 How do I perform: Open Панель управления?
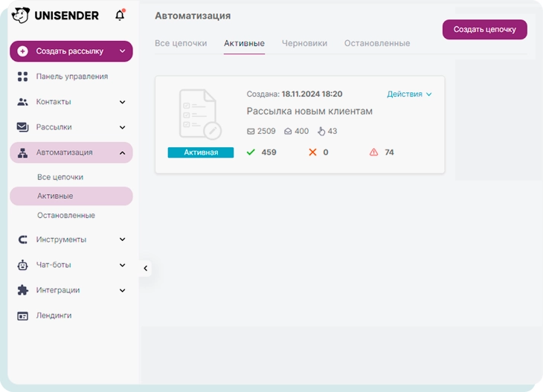[x=71, y=77]
